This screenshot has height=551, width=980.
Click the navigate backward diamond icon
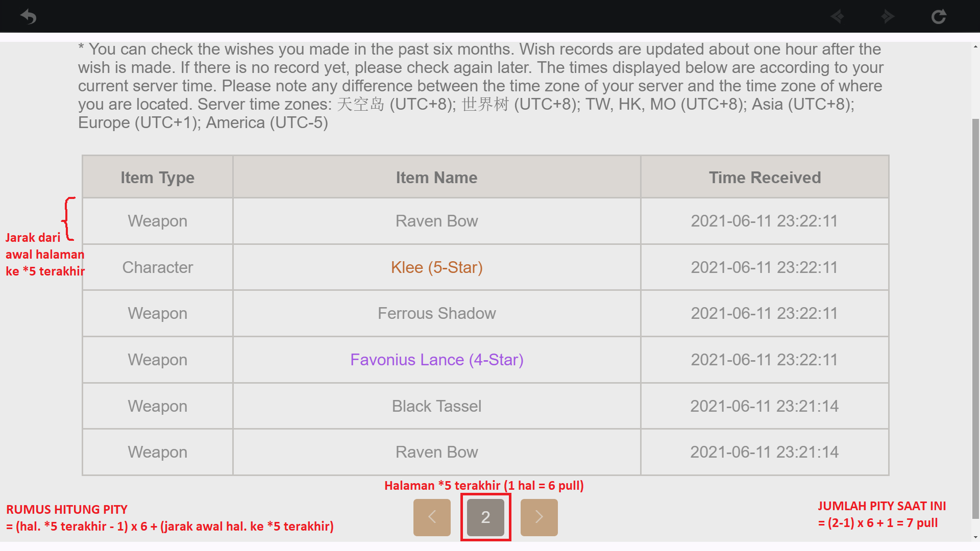[x=838, y=17]
